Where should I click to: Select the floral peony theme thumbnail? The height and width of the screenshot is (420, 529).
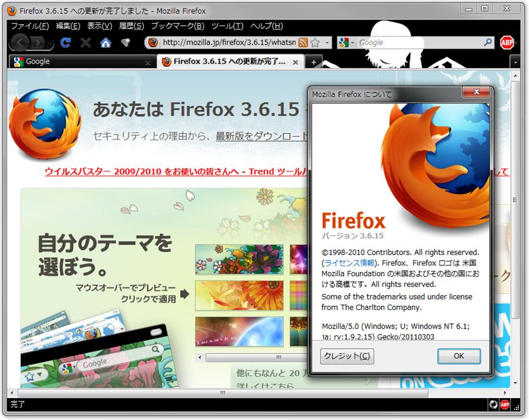239,259
